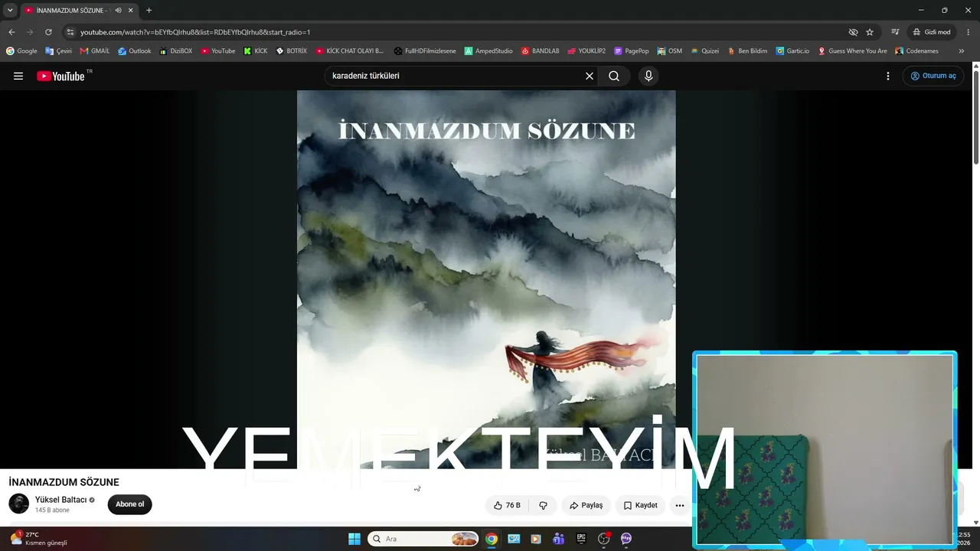Open Chrome from the taskbar
This screenshot has height=551, width=980.
tap(492, 539)
